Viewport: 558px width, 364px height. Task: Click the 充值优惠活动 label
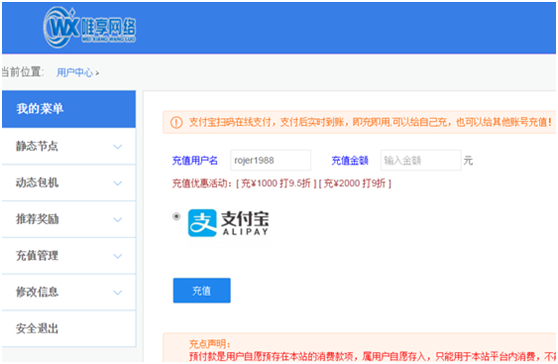202,184
